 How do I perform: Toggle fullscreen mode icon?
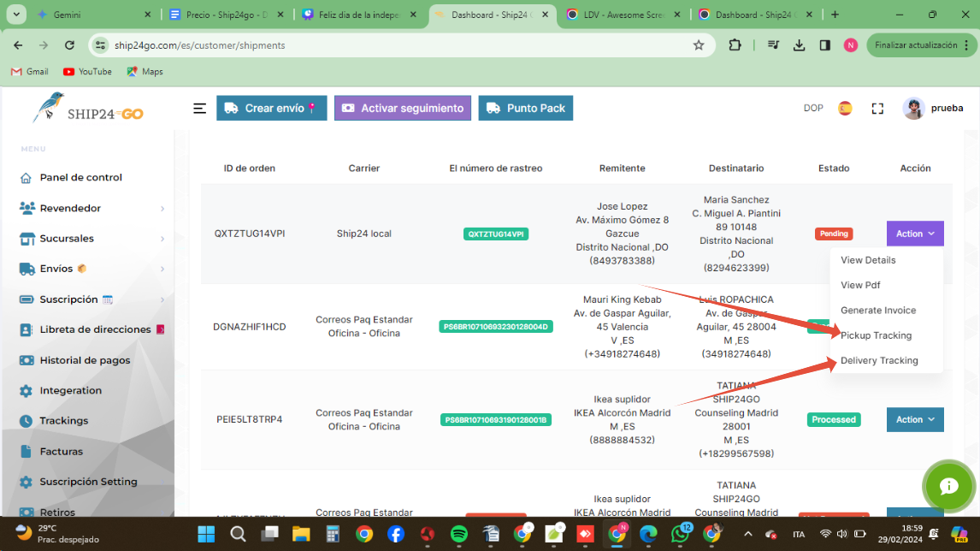(877, 108)
